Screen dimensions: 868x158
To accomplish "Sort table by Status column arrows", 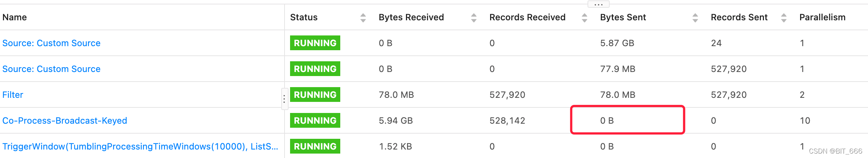I will [x=363, y=18].
